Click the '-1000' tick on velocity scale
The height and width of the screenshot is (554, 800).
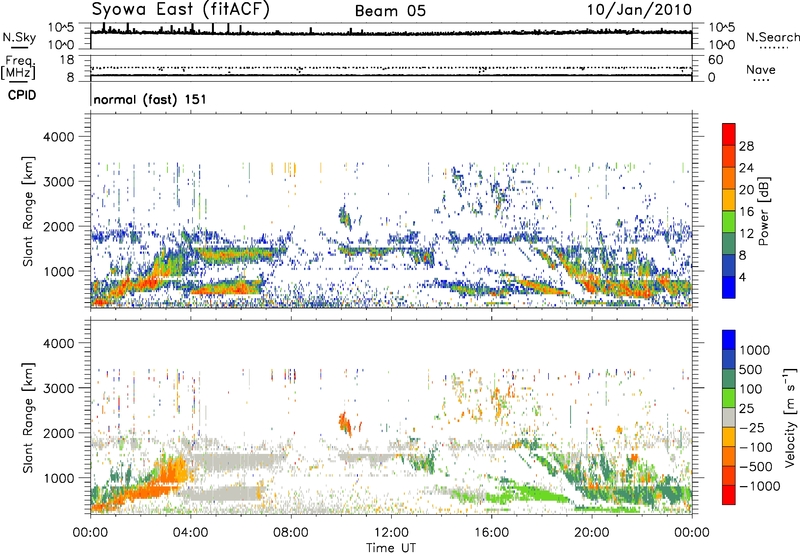coord(760,486)
